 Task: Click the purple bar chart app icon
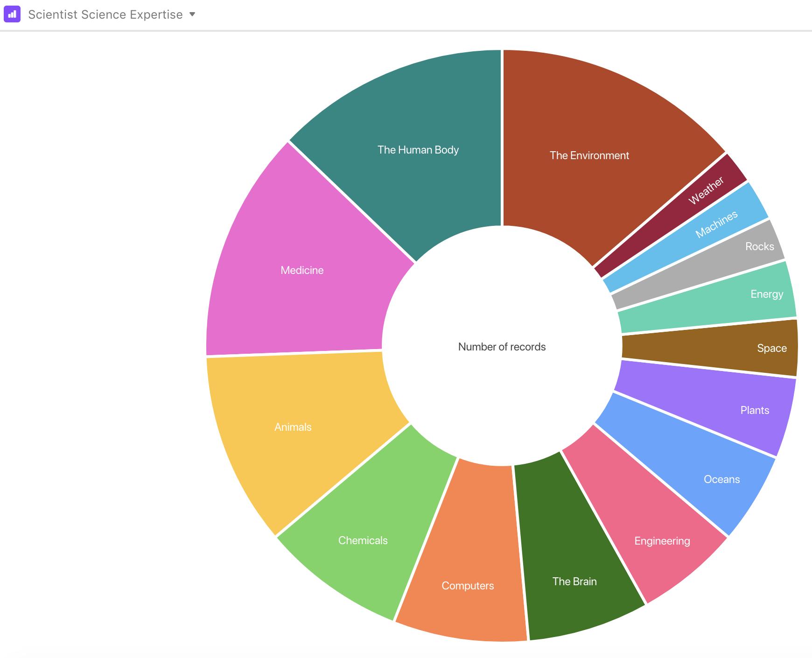[x=12, y=14]
